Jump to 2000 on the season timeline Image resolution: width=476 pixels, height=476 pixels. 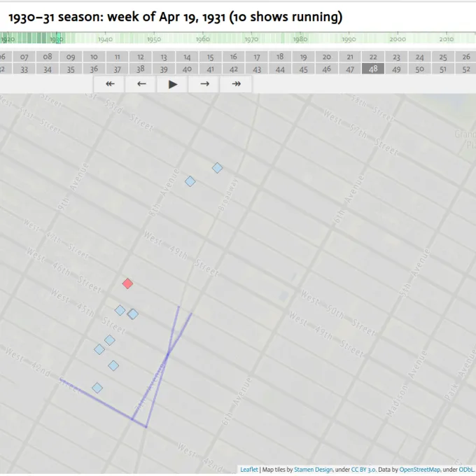point(397,39)
